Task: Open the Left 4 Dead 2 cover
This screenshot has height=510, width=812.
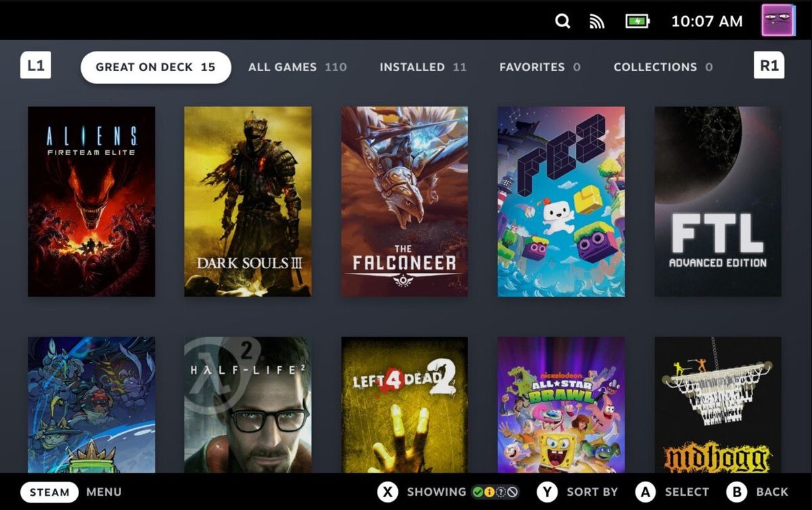Action: click(x=405, y=405)
